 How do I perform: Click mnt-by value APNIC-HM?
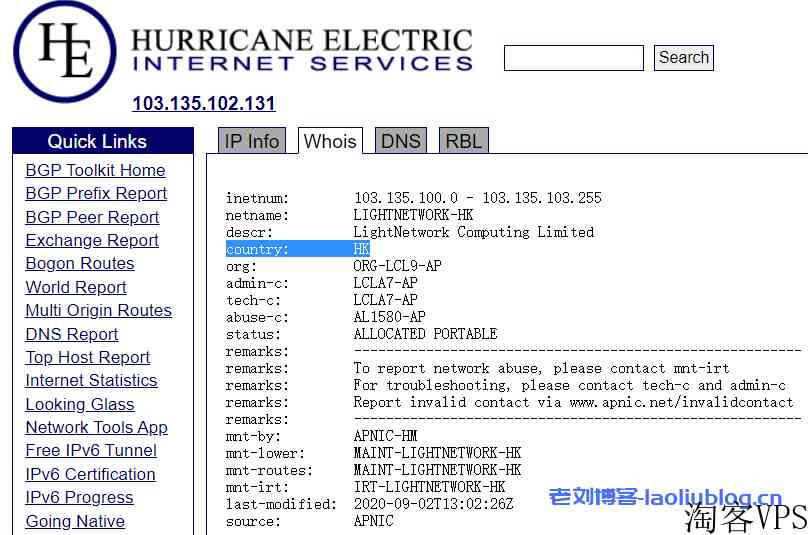(x=385, y=436)
